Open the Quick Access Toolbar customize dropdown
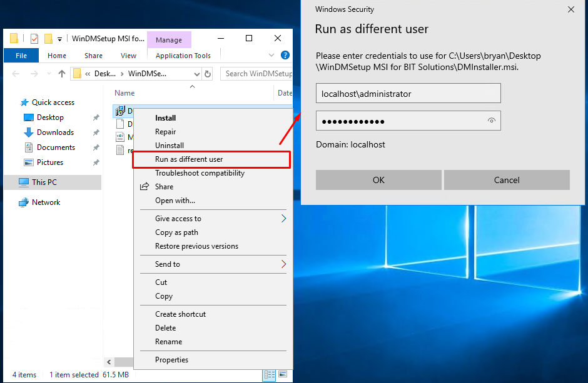This screenshot has width=588, height=383. coord(59,39)
